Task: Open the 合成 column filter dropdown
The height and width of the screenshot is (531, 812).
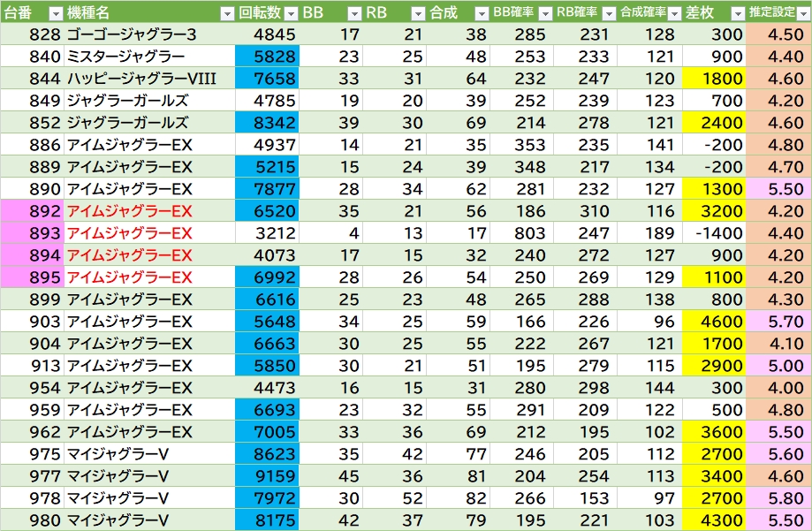Action: (481, 13)
